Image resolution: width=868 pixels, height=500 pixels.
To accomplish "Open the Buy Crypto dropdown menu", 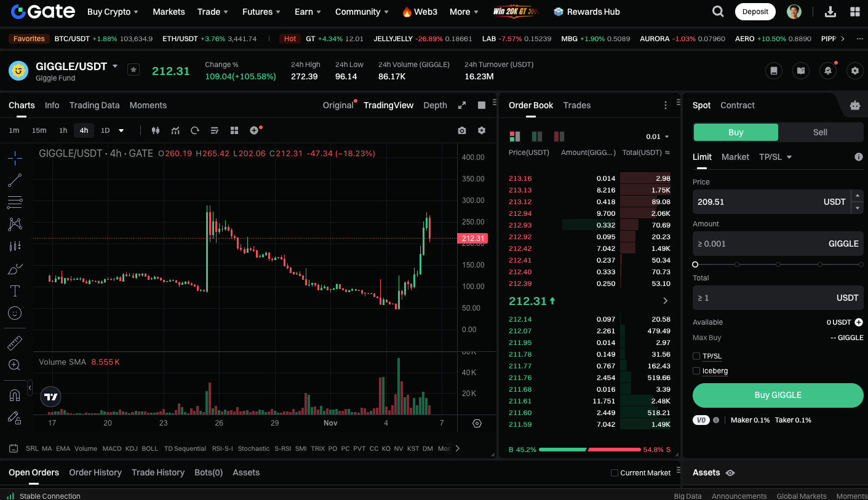I will click(x=113, y=12).
